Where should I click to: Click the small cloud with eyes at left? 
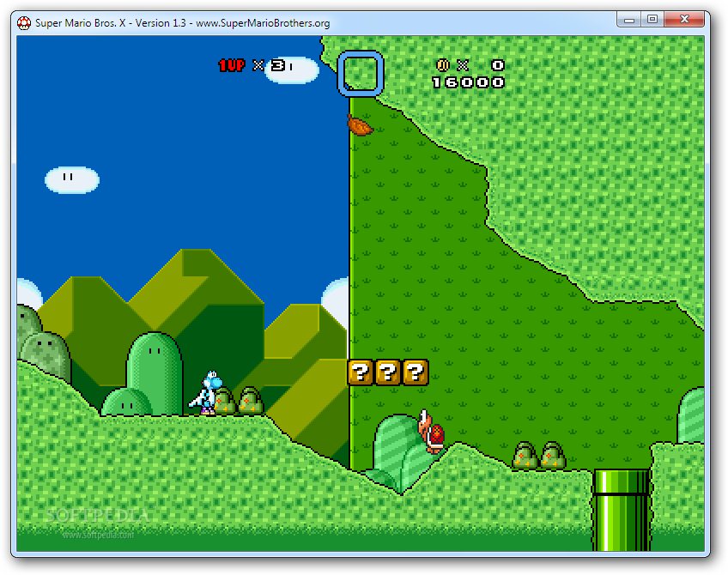(72, 179)
